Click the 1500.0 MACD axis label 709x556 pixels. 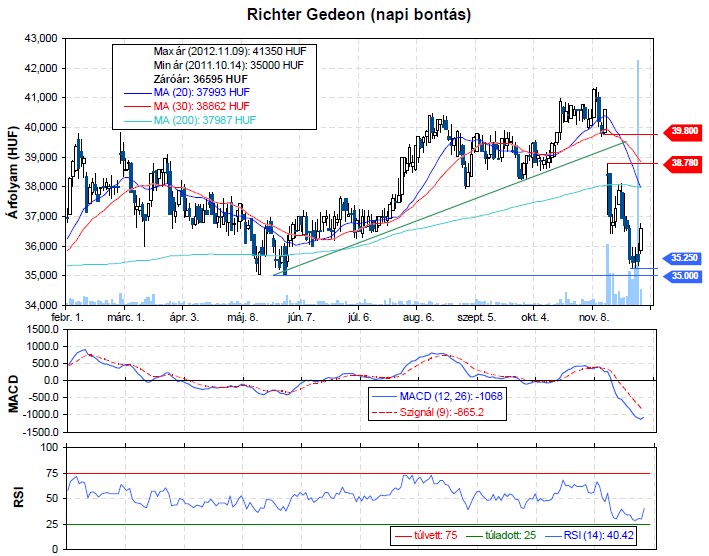[x=43, y=330]
